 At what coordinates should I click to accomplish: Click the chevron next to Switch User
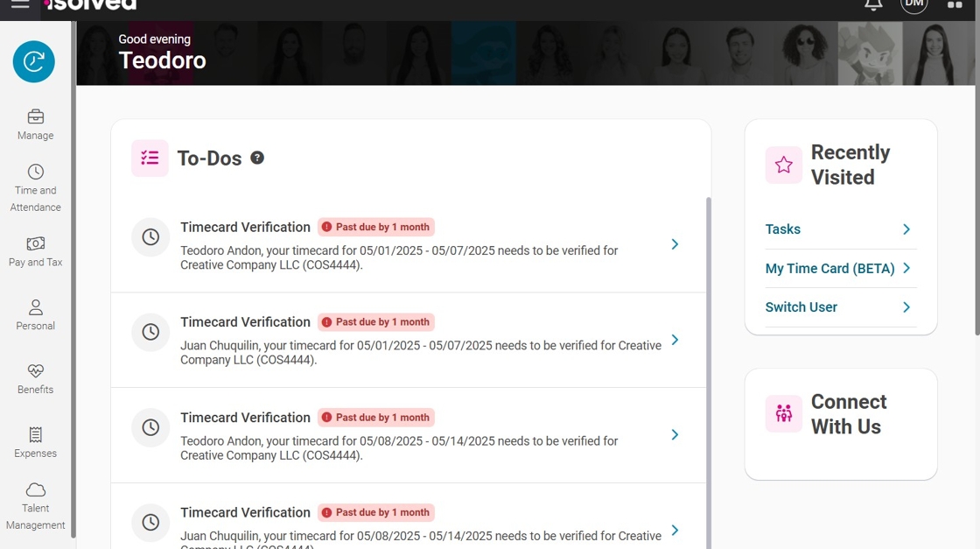click(x=906, y=307)
